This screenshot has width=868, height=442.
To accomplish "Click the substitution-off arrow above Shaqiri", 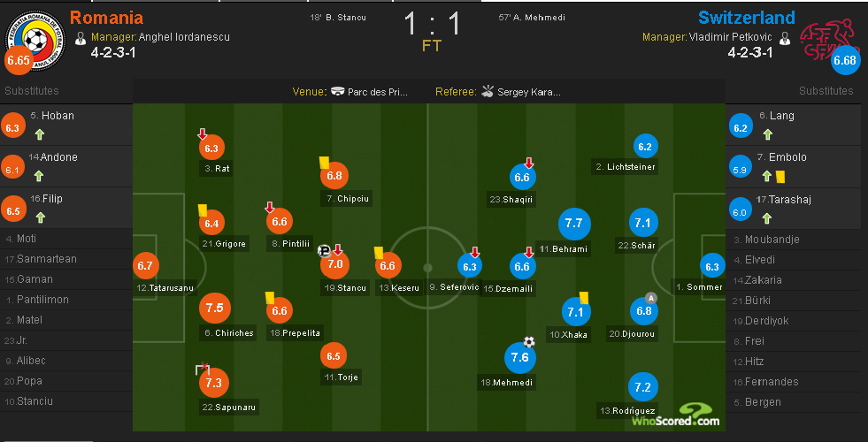I will (x=529, y=164).
